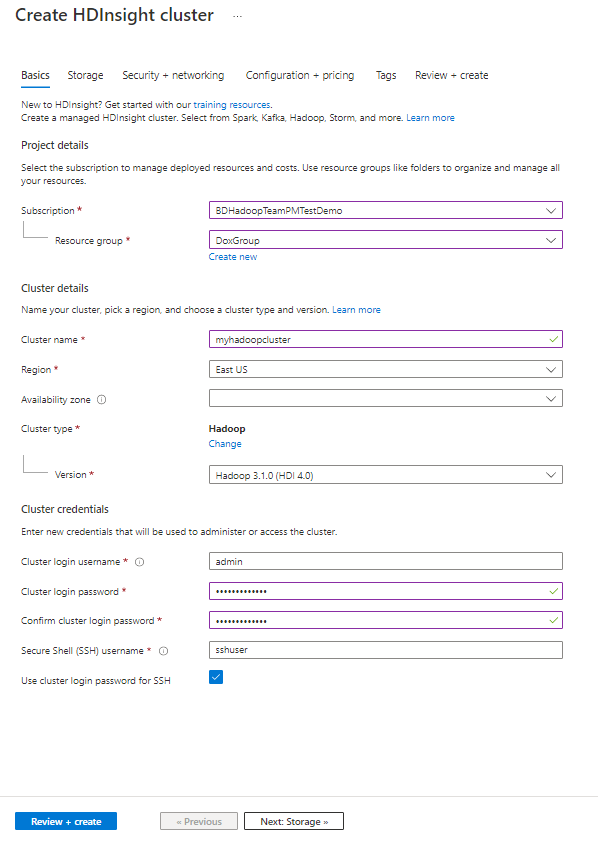This screenshot has height=843, width=598.
Task: Open the ellipsis menu next to the page title
Action: 236,16
